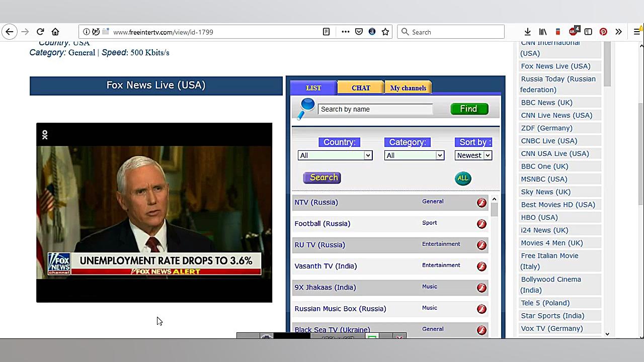Switch to the LIST tab

(x=313, y=88)
